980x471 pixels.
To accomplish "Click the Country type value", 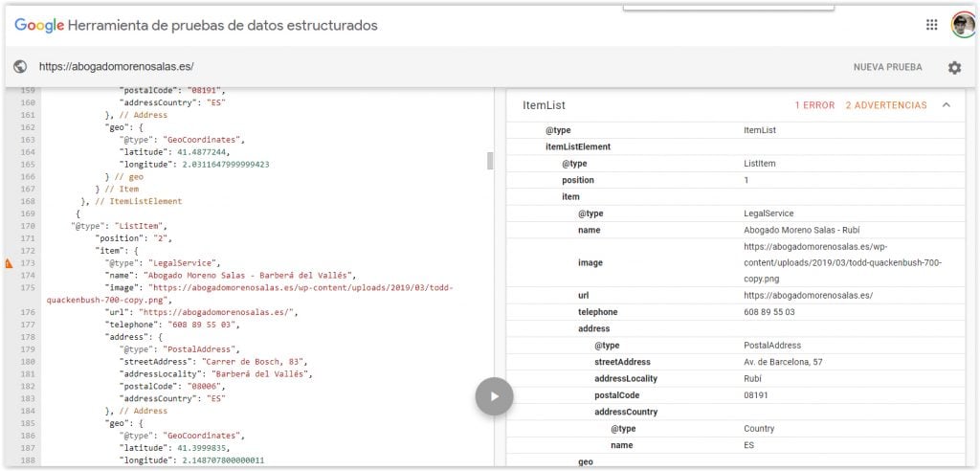I will tap(759, 429).
